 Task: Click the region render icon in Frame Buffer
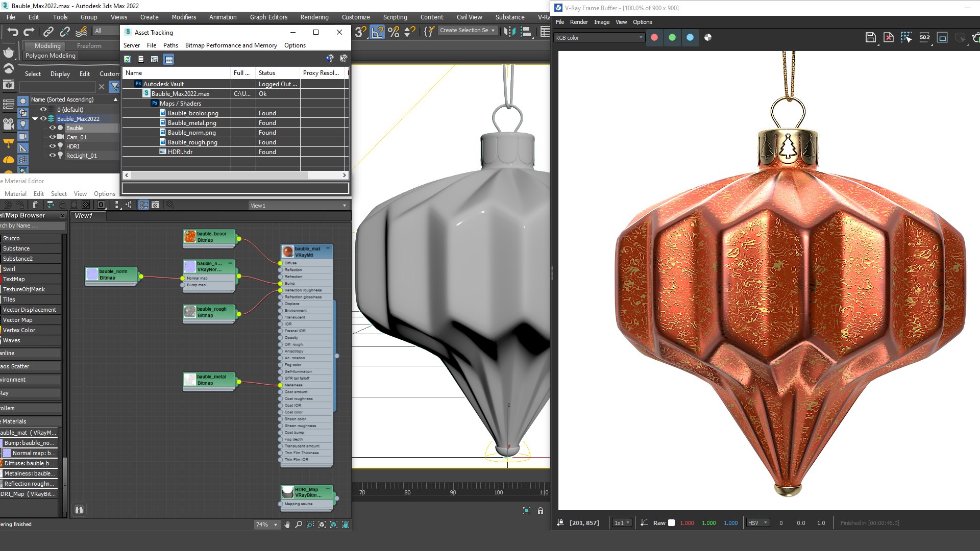942,37
